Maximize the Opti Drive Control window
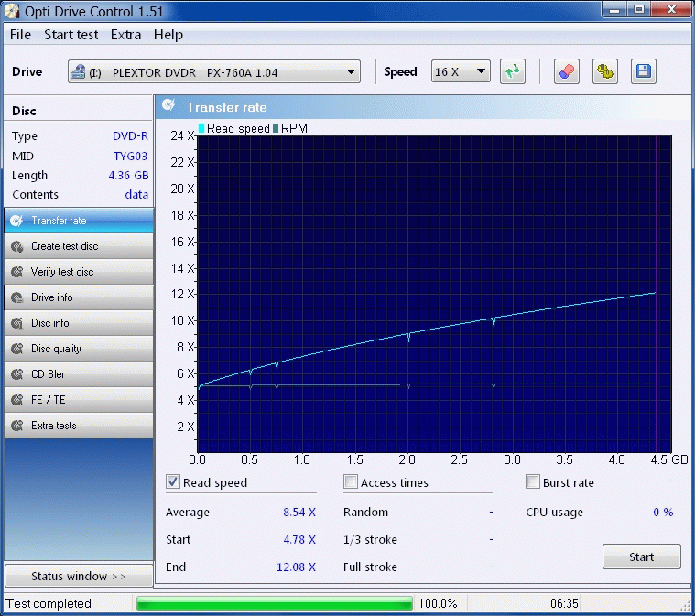This screenshot has height=616, width=695. click(x=639, y=10)
